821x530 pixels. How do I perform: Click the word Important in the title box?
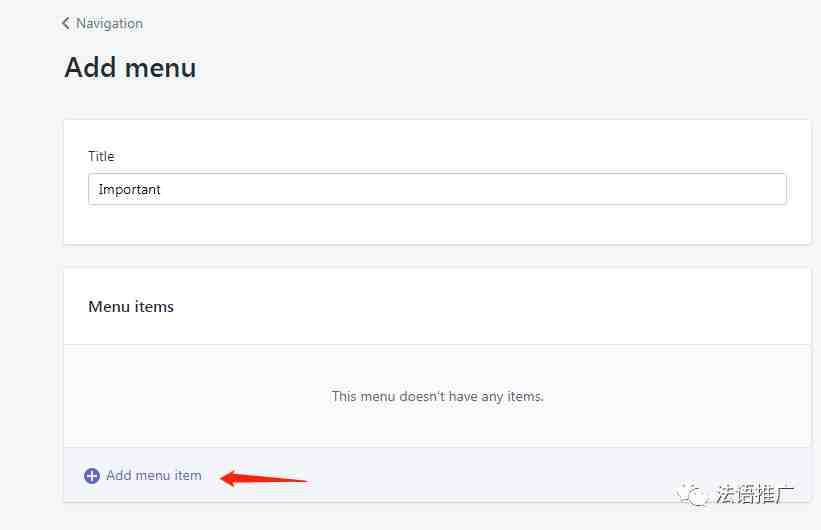129,190
